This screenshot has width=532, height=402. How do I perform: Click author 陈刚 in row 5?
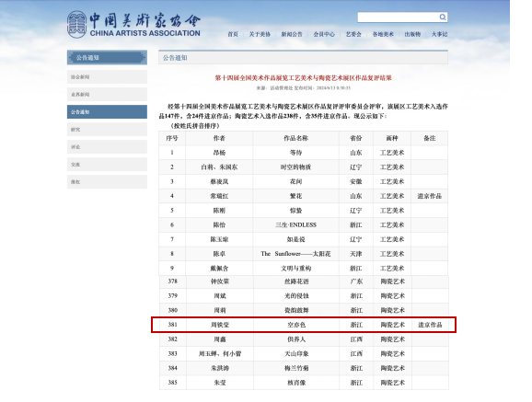(x=219, y=211)
